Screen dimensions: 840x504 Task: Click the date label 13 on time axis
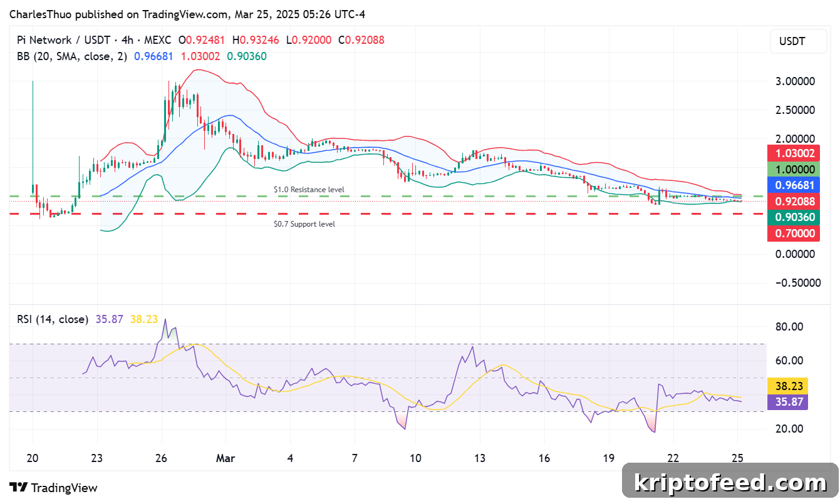point(480,458)
